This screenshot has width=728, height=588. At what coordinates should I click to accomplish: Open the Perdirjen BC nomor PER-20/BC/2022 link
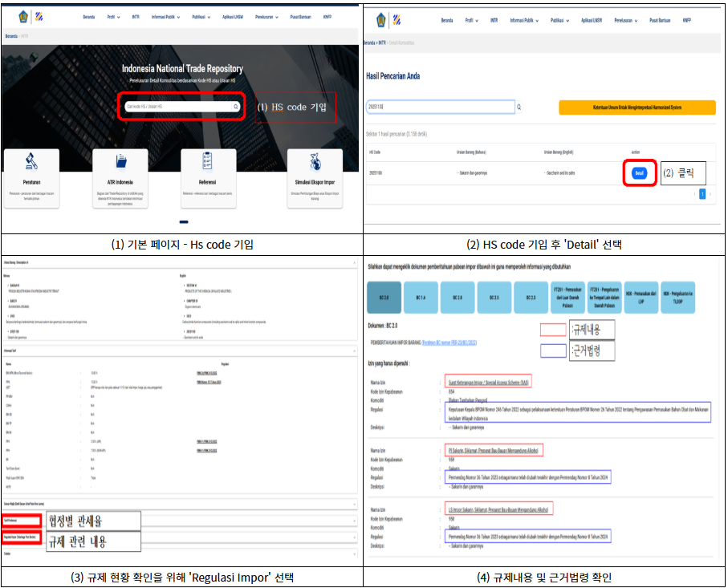click(x=449, y=343)
